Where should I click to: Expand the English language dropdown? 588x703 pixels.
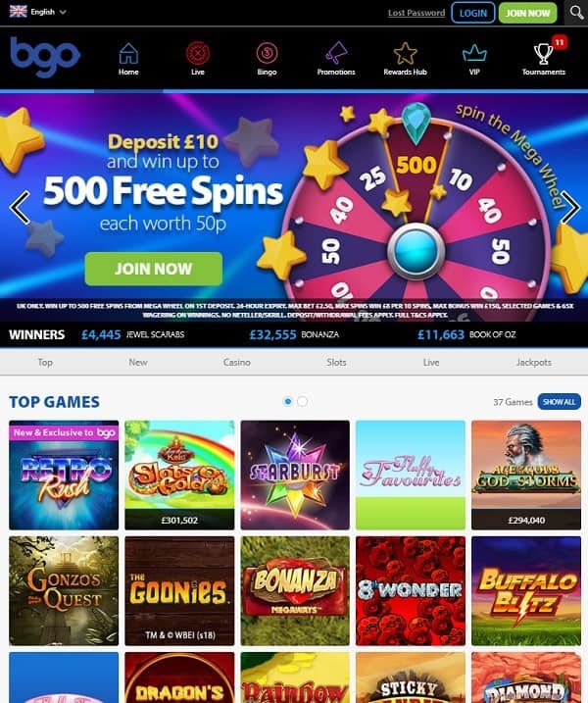37,12
